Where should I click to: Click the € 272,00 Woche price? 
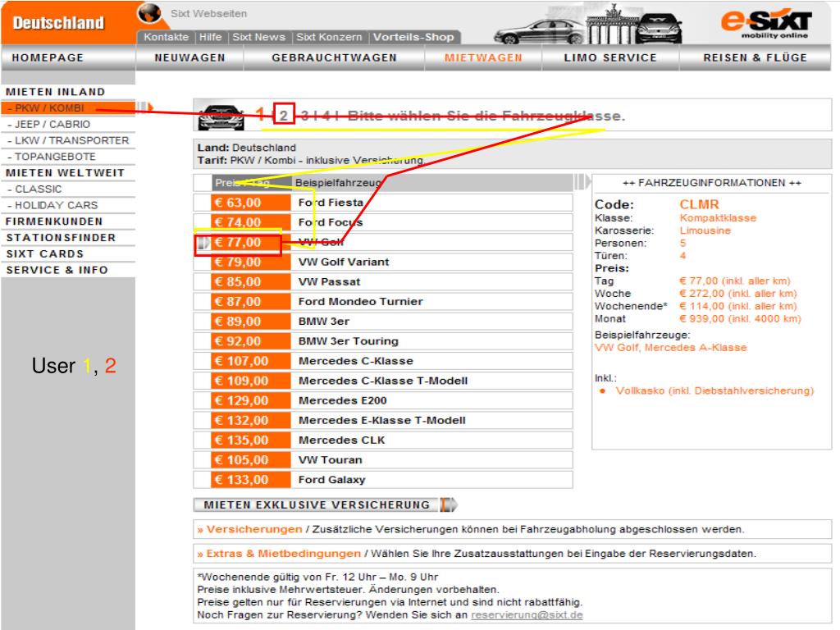737,294
